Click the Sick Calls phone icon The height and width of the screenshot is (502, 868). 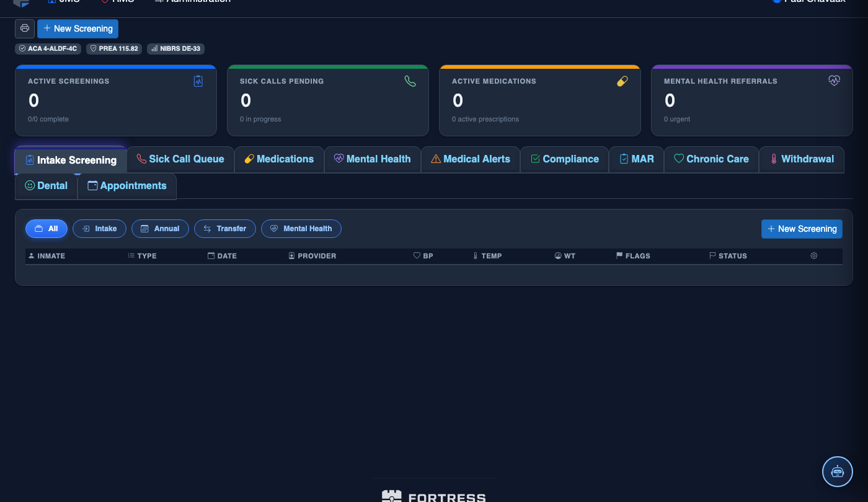pos(410,81)
